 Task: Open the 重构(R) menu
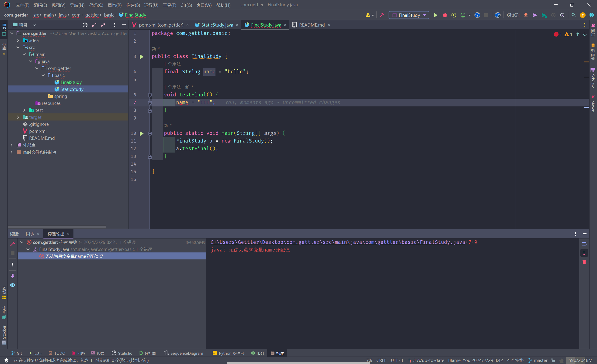pyautogui.click(x=114, y=5)
